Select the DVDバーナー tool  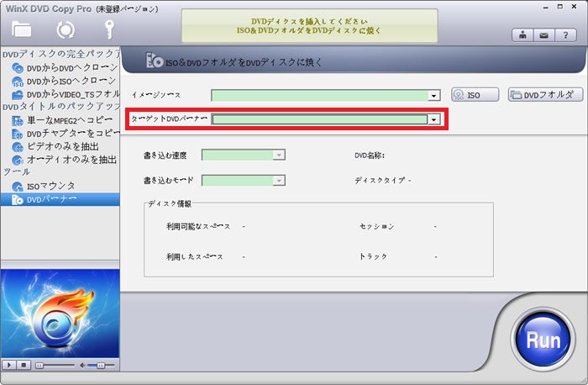[x=60, y=199]
